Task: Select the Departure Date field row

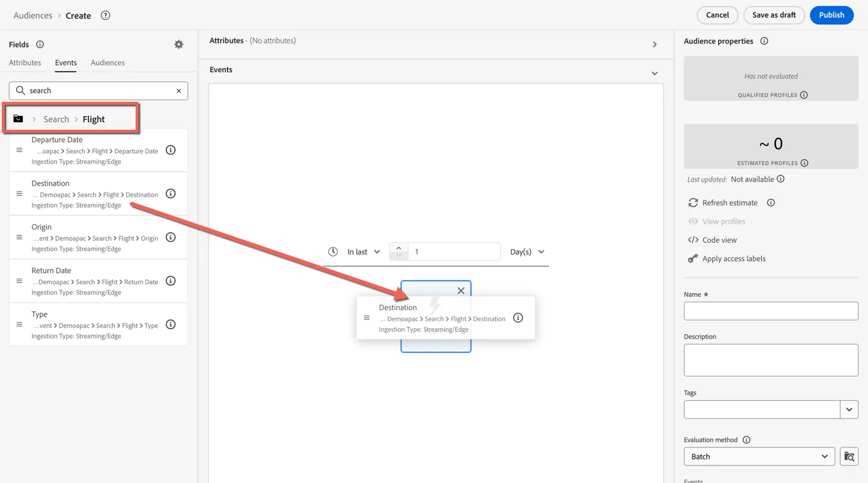Action: click(x=98, y=150)
